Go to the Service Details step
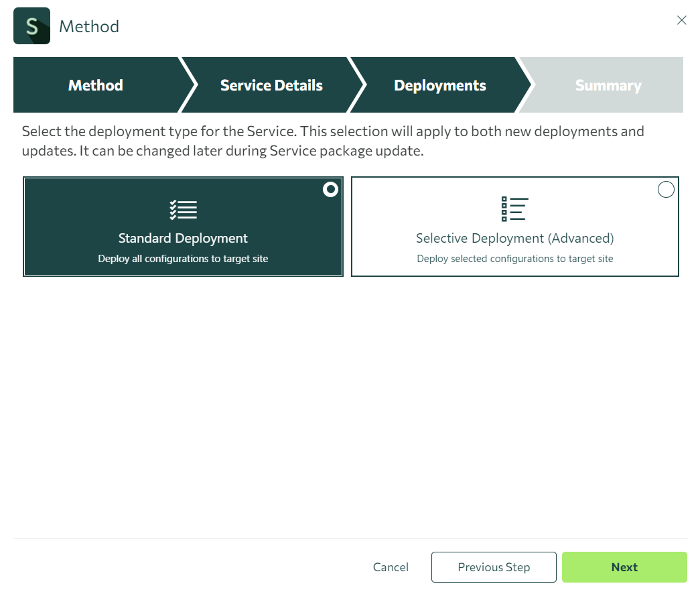This screenshot has height=596, width=700. [271, 85]
